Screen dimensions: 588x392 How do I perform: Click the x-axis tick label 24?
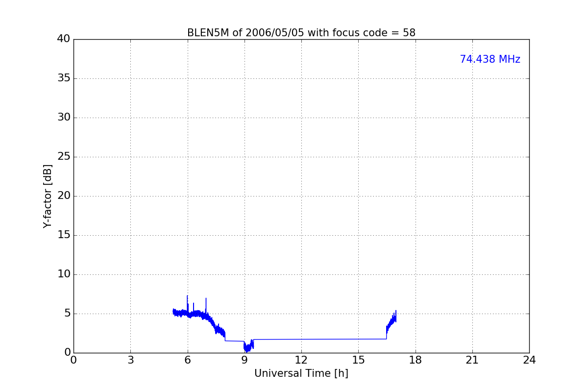[529, 360]
